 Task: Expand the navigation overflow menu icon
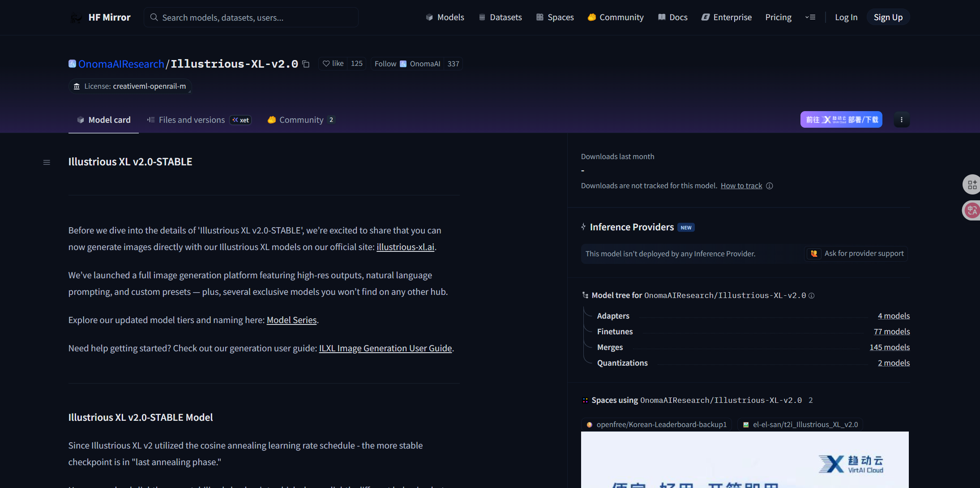(x=810, y=17)
